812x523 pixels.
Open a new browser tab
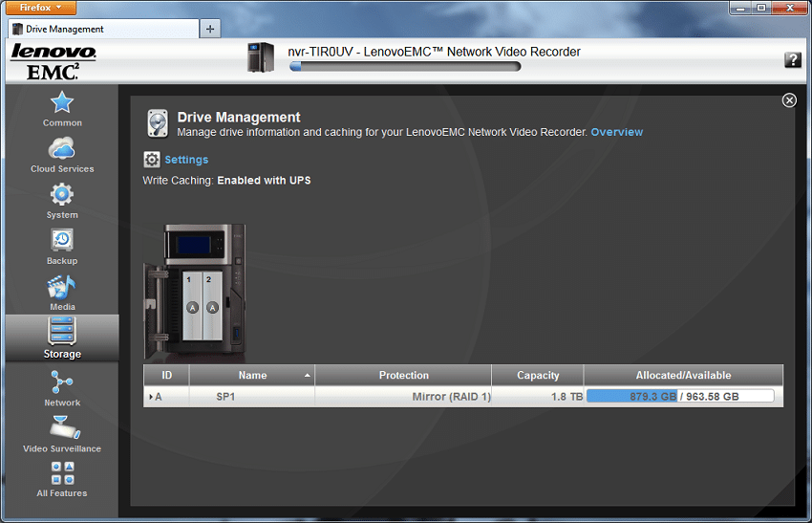pyautogui.click(x=210, y=29)
